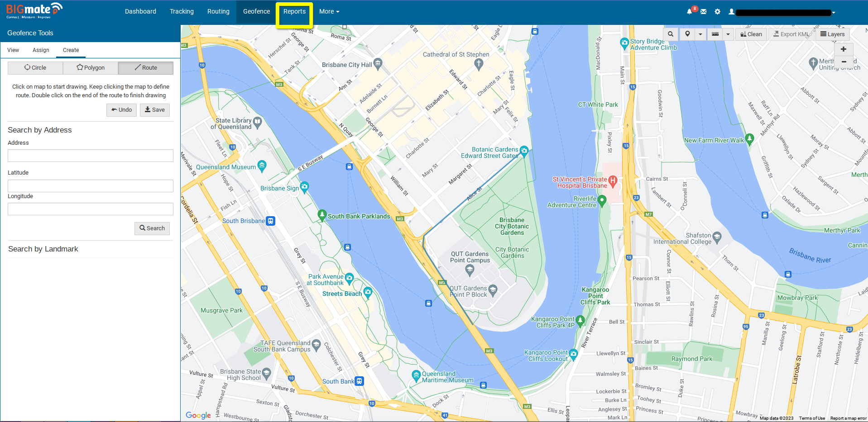Open the notifications bell icon
Viewport: 868px width, 422px height.
click(690, 12)
